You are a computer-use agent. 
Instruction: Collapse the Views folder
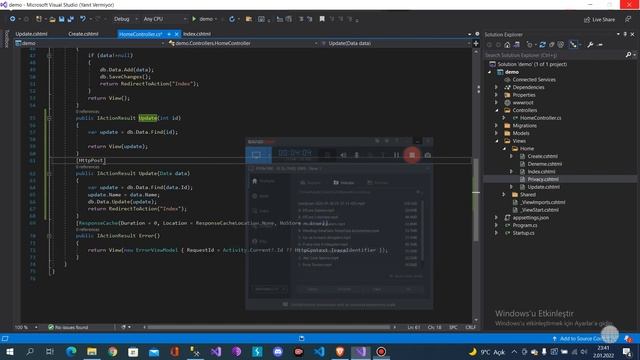[497, 141]
